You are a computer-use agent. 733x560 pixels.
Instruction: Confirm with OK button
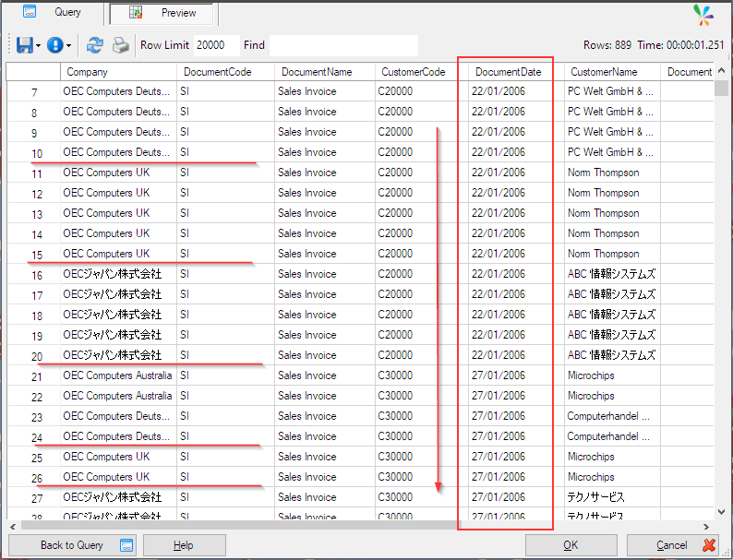point(571,545)
